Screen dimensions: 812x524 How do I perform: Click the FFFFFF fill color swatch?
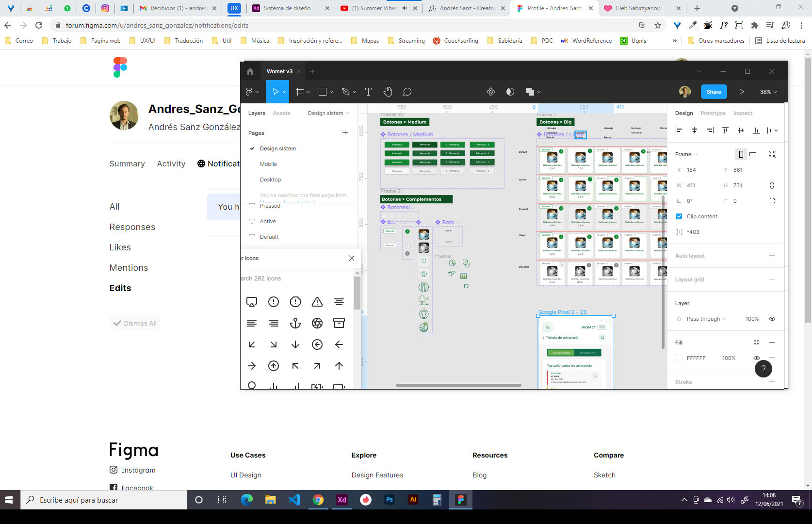679,358
